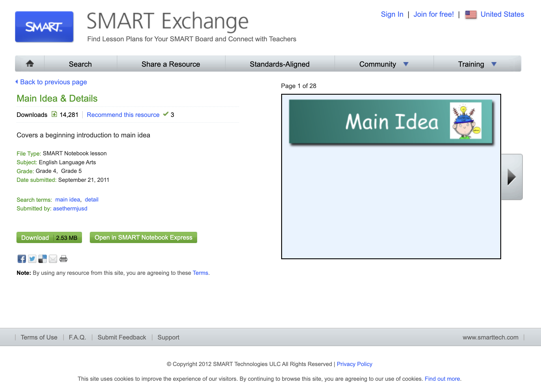Print this page

click(64, 259)
